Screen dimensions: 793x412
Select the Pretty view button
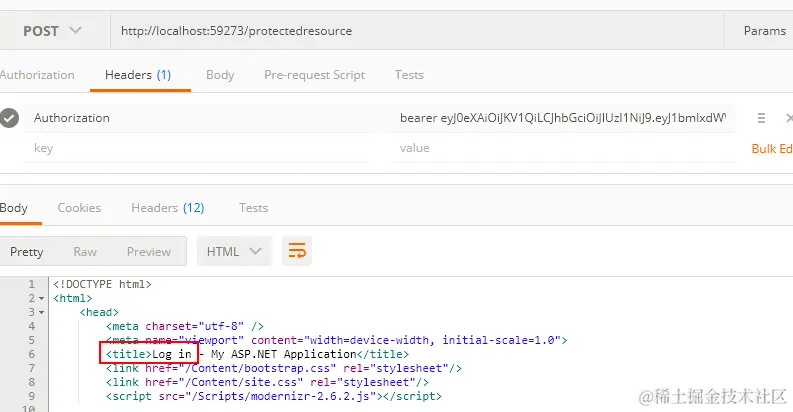coord(26,252)
